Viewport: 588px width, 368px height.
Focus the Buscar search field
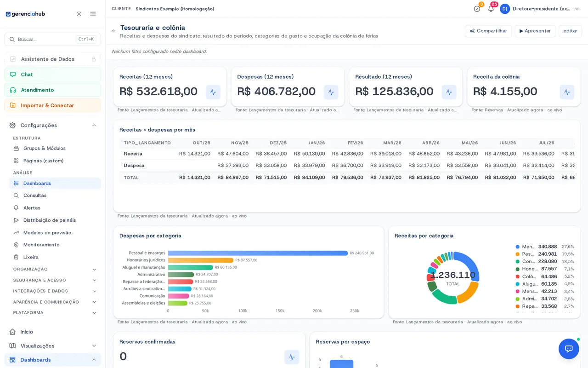53,39
